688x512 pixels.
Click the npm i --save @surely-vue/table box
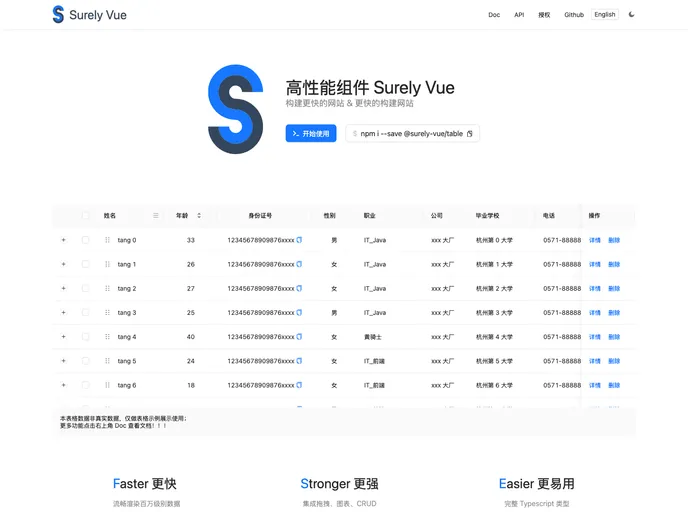point(412,133)
